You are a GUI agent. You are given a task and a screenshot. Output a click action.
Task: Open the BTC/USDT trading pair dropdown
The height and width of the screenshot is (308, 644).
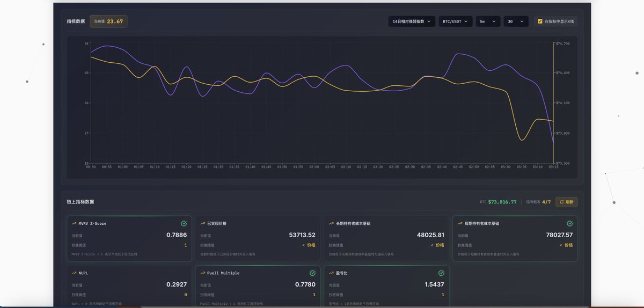(456, 21)
